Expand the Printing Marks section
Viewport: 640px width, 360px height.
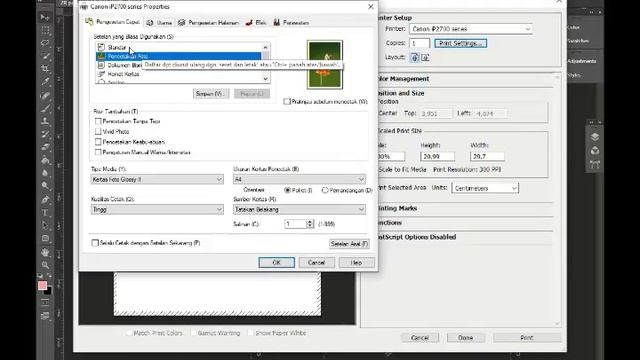click(x=398, y=208)
